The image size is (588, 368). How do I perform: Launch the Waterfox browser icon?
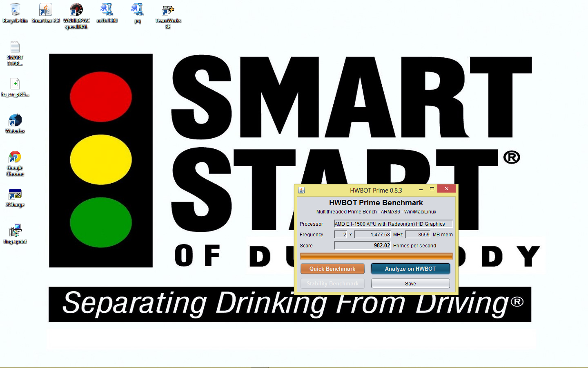(15, 124)
